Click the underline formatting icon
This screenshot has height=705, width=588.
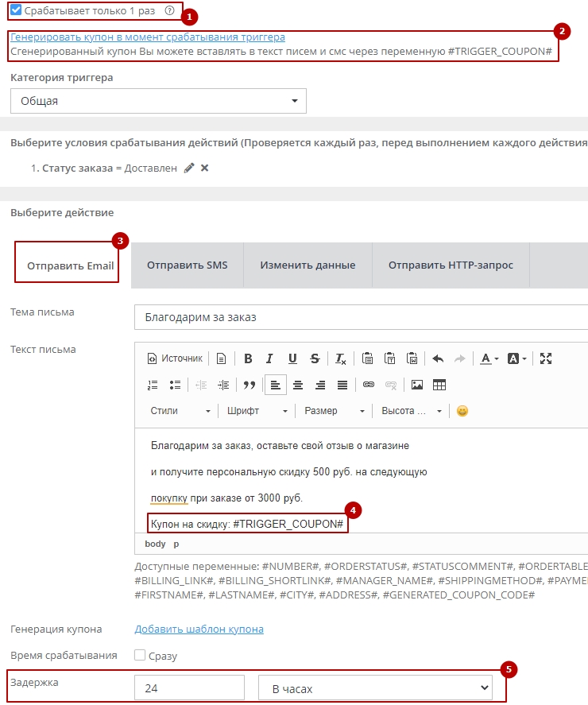click(x=292, y=358)
